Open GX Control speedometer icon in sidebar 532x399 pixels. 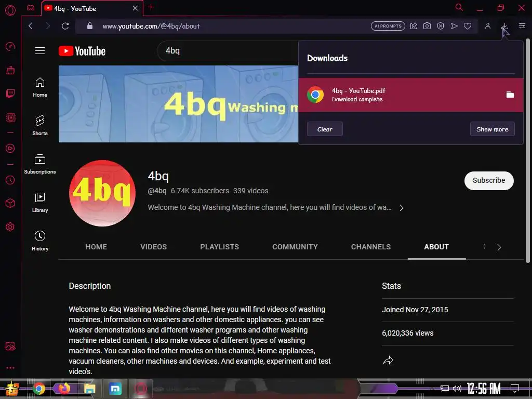(10, 46)
